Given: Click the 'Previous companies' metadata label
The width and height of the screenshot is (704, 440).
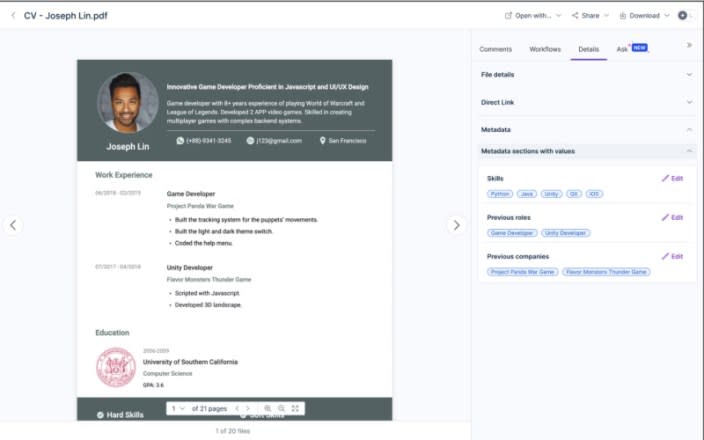Looking at the screenshot, I should point(518,257).
